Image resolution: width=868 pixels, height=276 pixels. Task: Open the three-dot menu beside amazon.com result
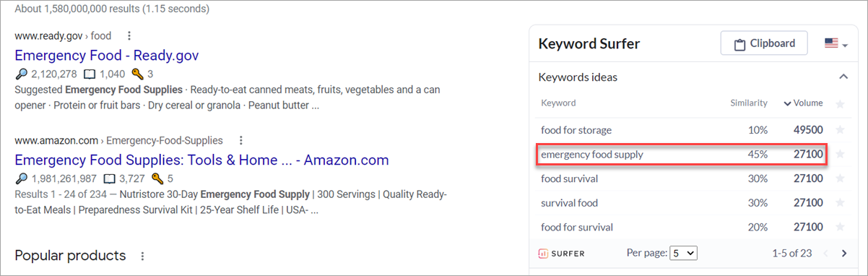coord(241,140)
